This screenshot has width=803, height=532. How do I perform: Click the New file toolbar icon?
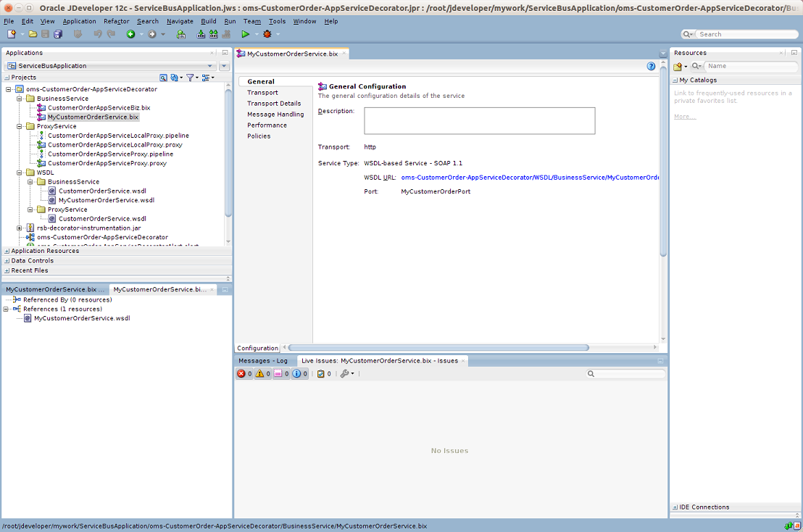click(12, 34)
